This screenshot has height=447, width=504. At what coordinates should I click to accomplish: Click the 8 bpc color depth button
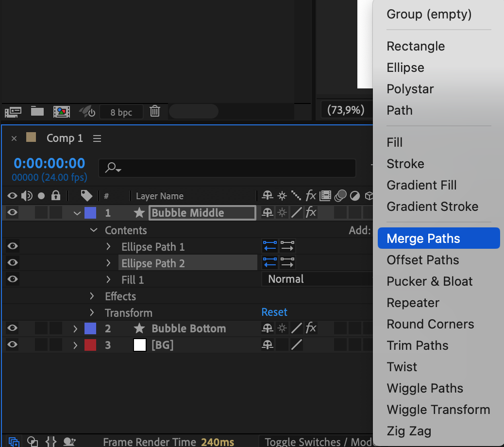(x=121, y=112)
